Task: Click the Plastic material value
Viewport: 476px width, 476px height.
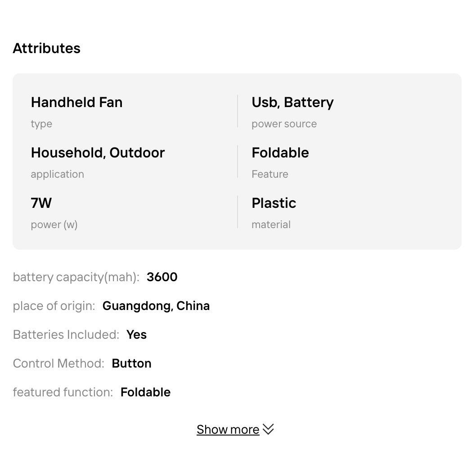Action: pos(274,203)
